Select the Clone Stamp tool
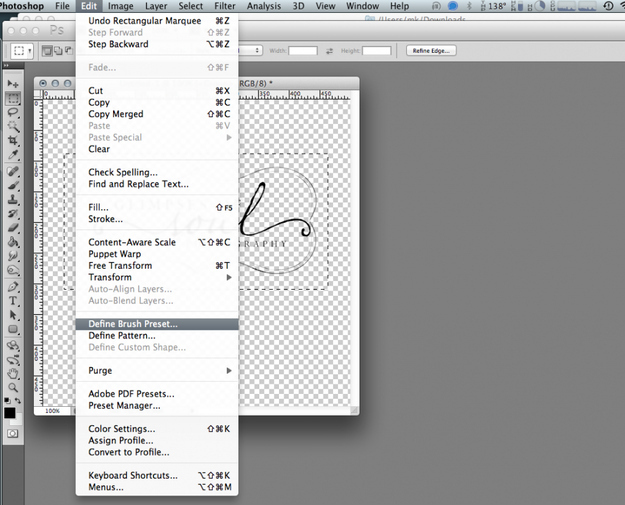Screen dimensions: 625x505 pos(13,199)
